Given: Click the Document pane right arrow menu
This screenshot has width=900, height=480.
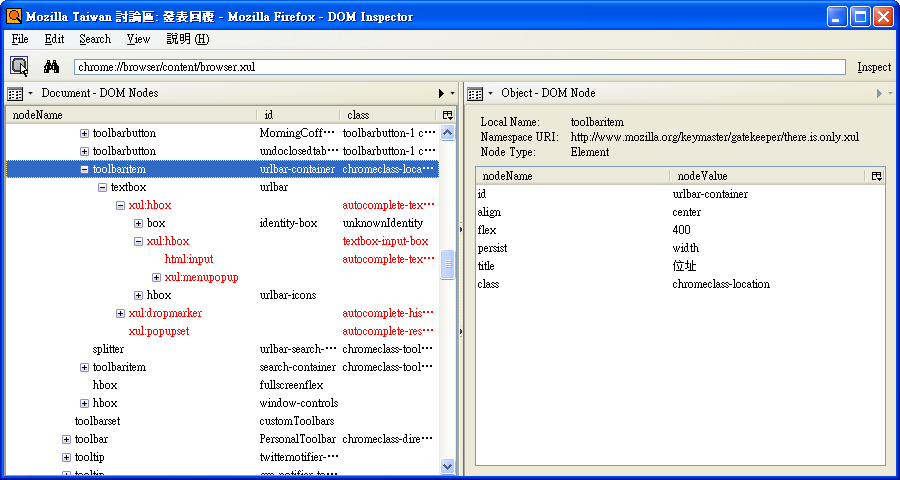Looking at the screenshot, I should (x=441, y=93).
